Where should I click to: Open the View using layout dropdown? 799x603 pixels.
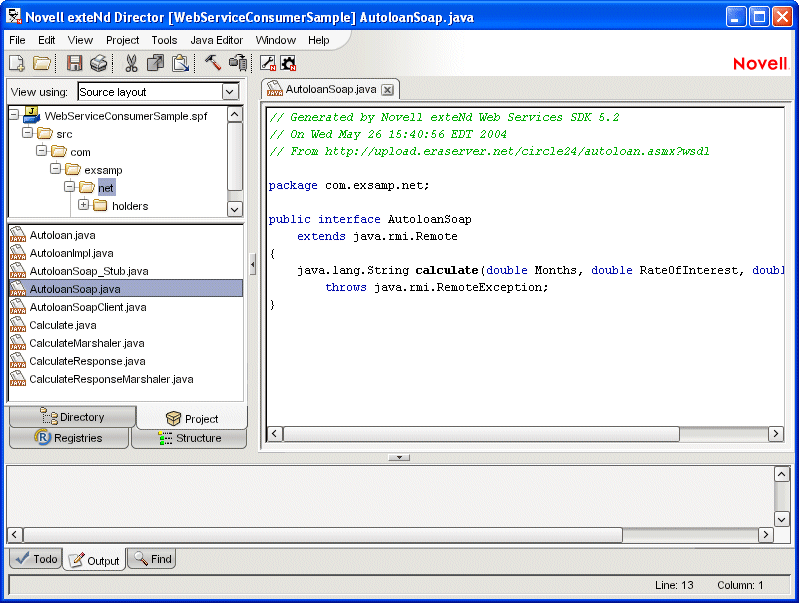click(x=230, y=92)
